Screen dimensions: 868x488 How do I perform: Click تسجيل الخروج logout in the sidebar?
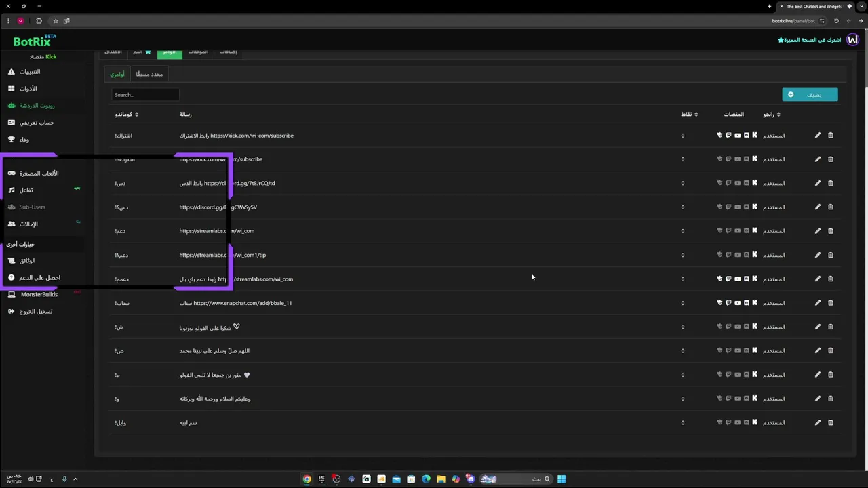tap(31, 311)
